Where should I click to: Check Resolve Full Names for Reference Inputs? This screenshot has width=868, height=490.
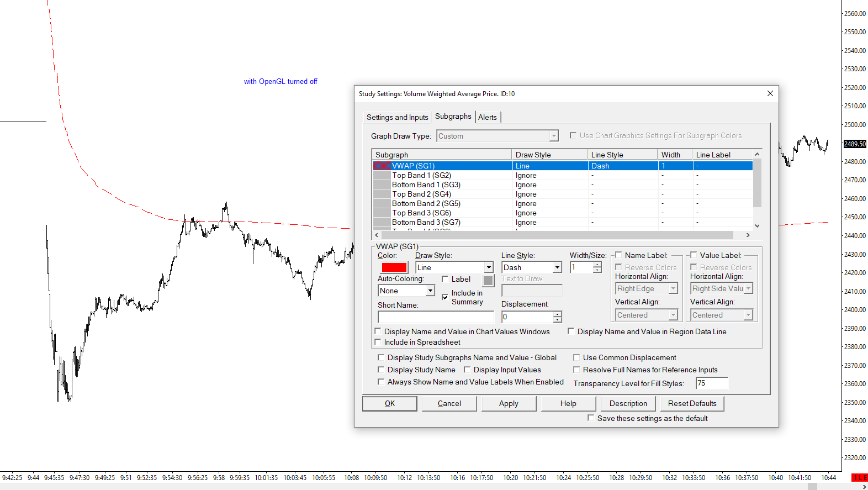coord(576,370)
